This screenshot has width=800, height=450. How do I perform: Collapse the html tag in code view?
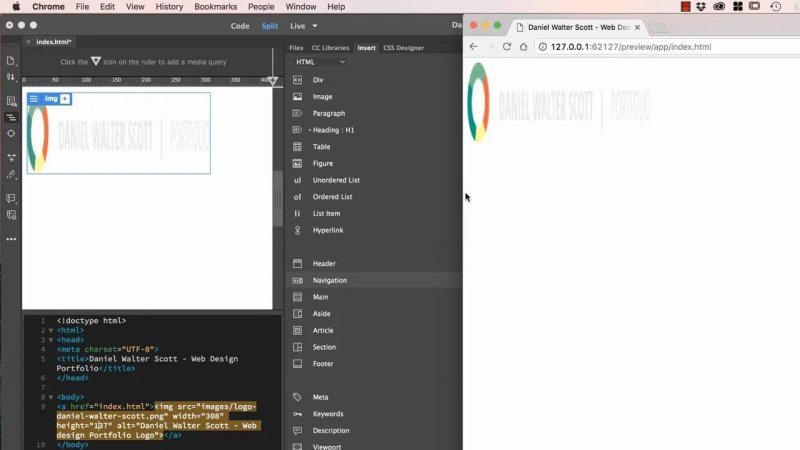click(x=51, y=331)
